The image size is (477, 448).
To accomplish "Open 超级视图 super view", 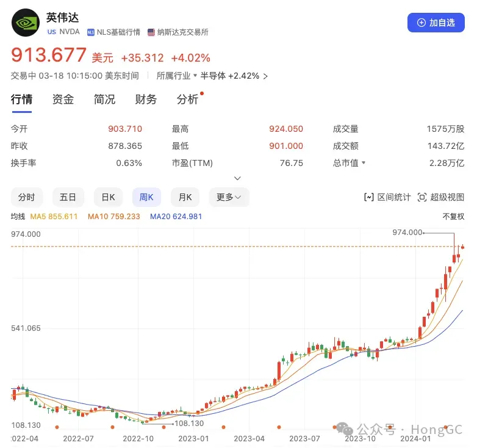I will [441, 197].
